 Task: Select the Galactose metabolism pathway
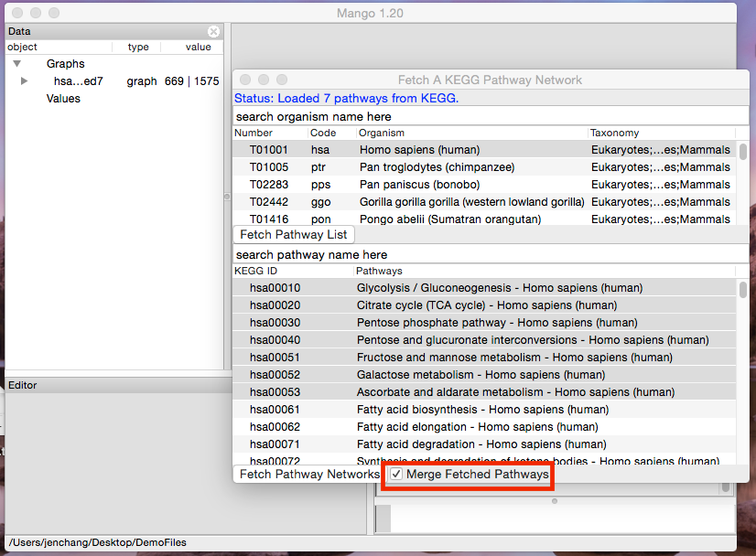click(484, 374)
